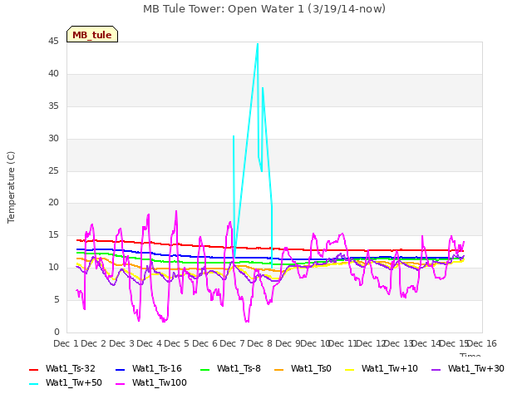
Task: Click the Dec 1 x-axis label
Action: click(66, 343)
